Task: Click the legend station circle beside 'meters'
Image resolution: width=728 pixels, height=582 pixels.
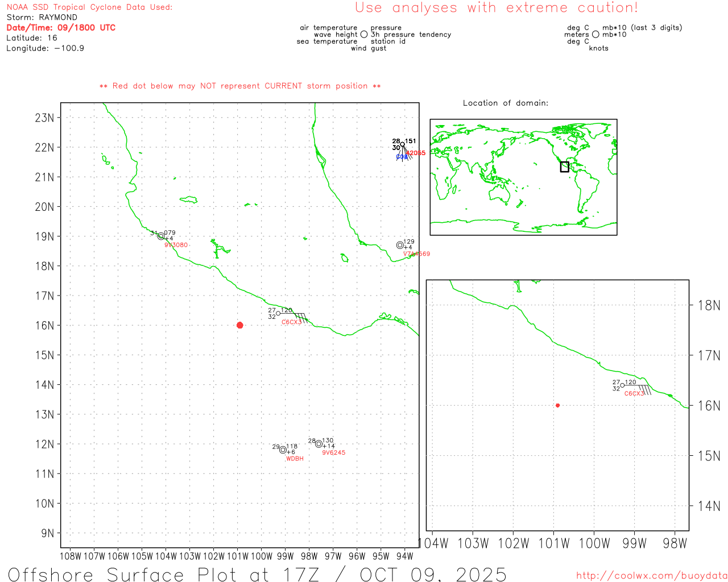Action: pos(595,35)
